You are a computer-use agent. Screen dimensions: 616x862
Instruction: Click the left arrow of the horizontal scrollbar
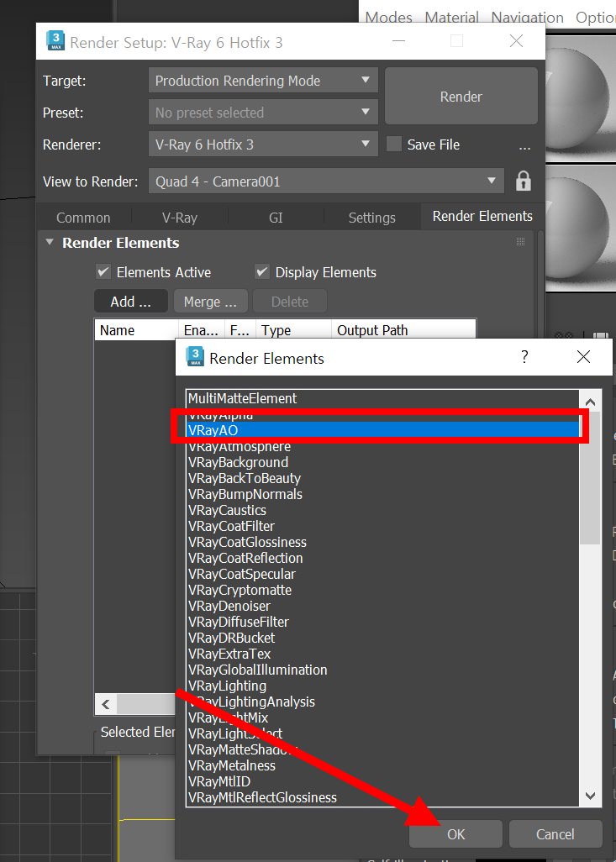click(106, 704)
